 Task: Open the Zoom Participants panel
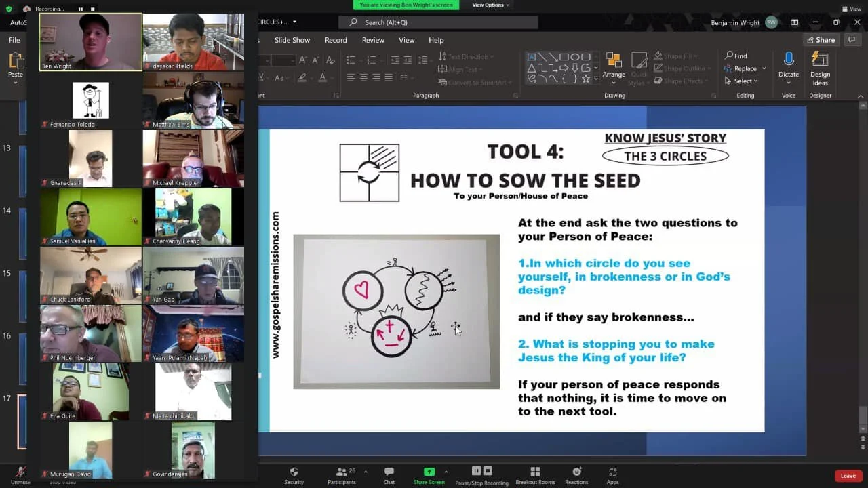[342, 475]
